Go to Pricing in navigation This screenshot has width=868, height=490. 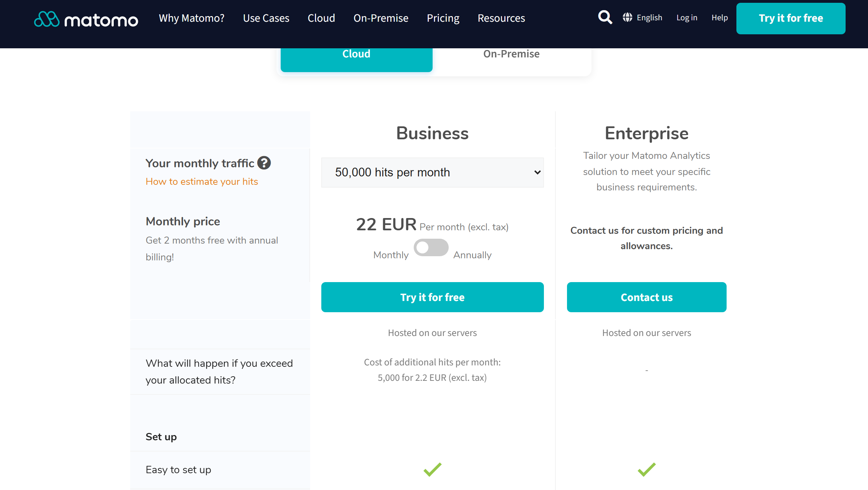pyautogui.click(x=443, y=18)
